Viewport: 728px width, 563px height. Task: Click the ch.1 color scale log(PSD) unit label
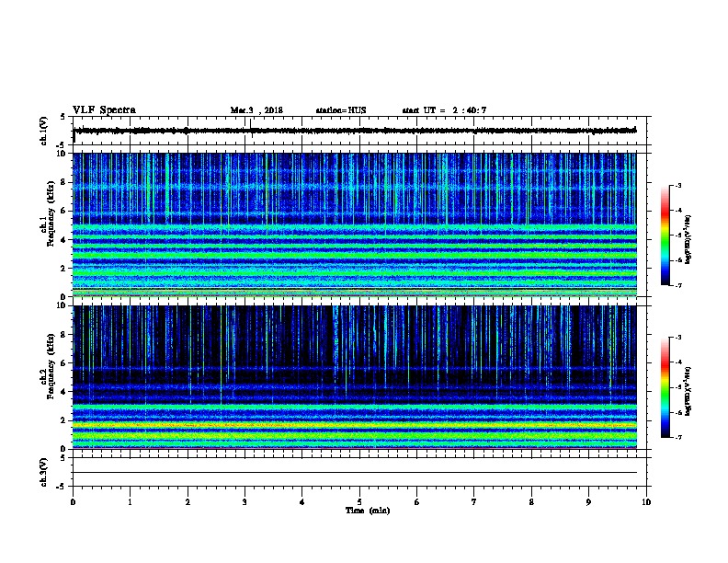pyautogui.click(x=688, y=239)
